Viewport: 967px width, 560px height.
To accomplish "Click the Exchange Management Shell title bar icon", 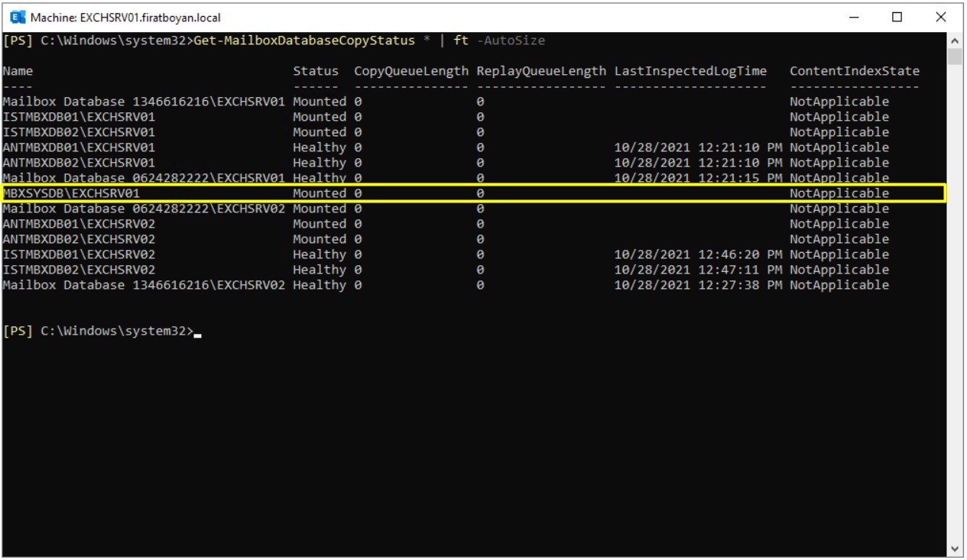I will 16,17.
